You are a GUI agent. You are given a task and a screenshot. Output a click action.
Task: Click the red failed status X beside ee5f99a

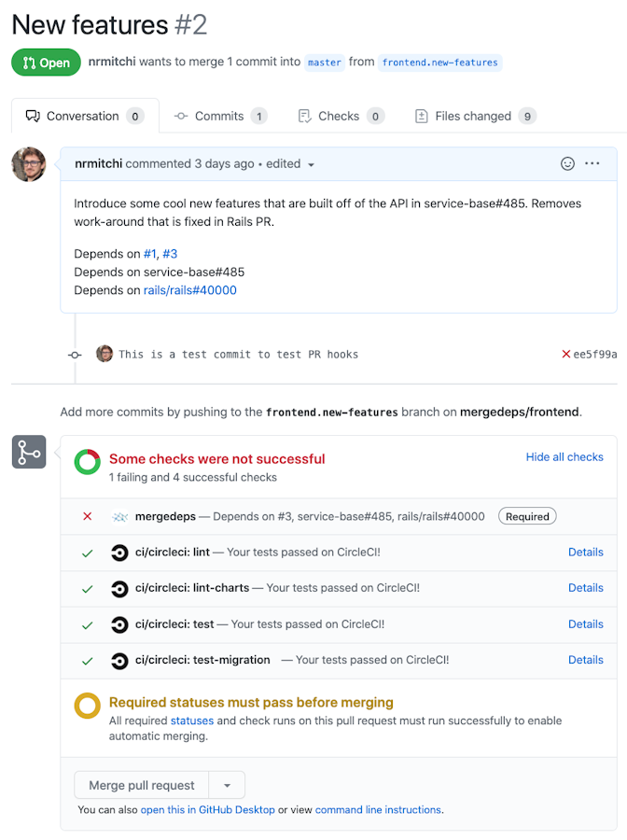tap(566, 355)
